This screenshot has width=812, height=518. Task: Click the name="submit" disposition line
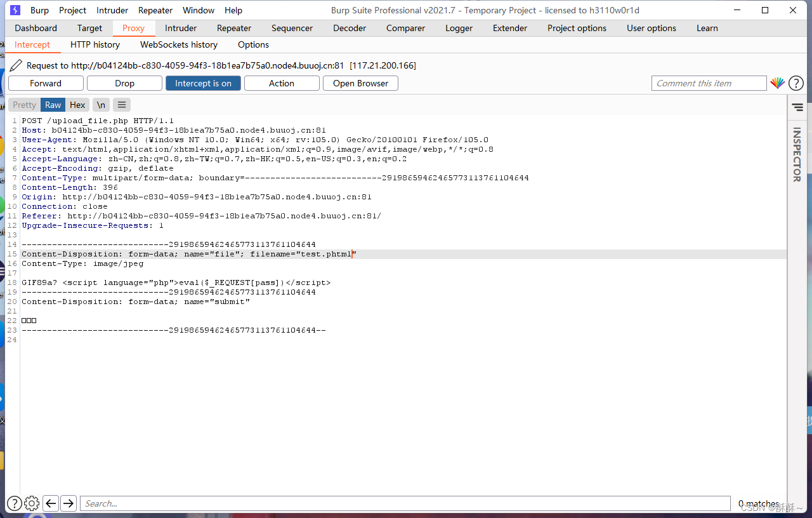(136, 302)
